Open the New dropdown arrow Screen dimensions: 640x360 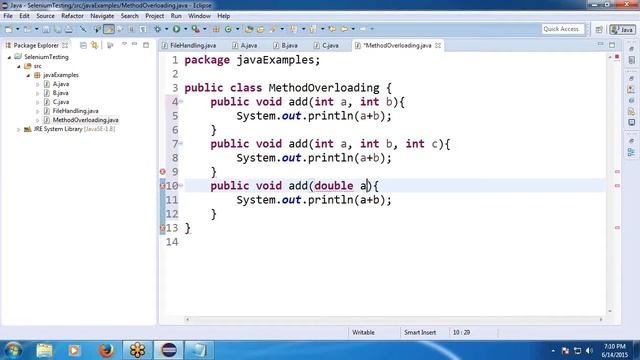(x=17, y=29)
